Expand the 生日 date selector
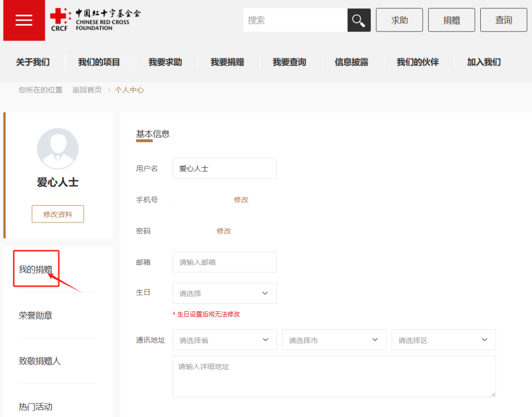This screenshot has height=417, width=532. [x=224, y=293]
